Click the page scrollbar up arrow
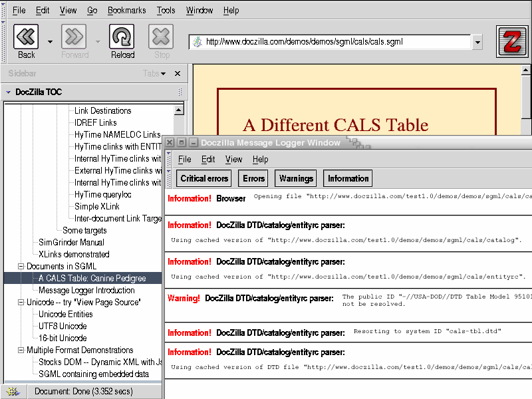The image size is (532, 399). pyautogui.click(x=525, y=70)
